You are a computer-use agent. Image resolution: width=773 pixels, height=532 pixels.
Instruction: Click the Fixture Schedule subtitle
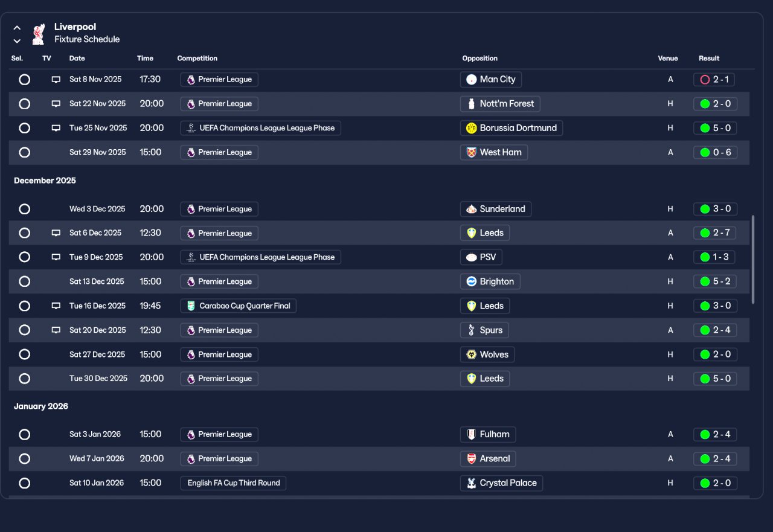[87, 39]
